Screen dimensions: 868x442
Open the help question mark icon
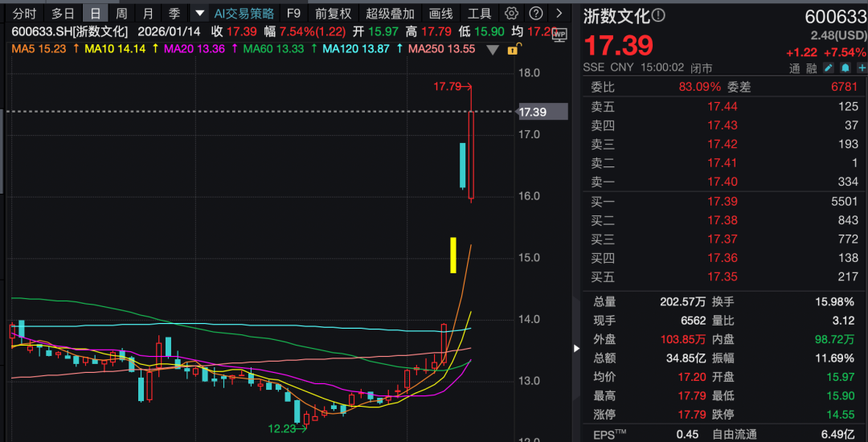coord(535,14)
